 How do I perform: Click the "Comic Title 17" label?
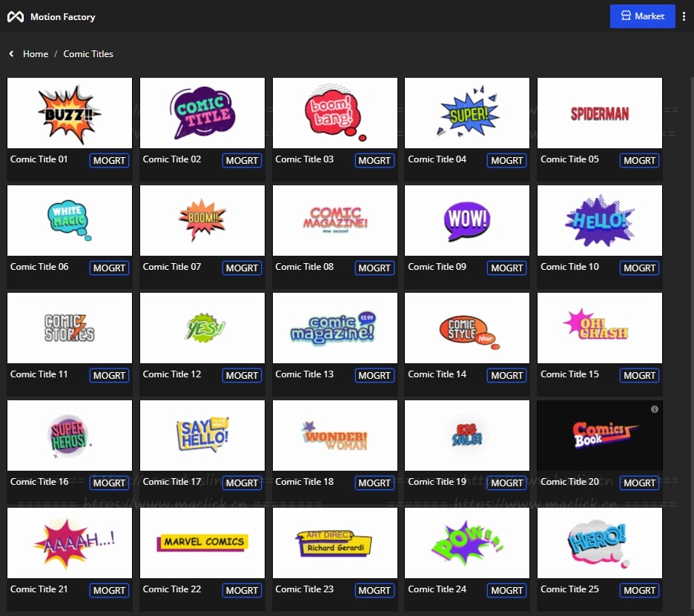172,482
